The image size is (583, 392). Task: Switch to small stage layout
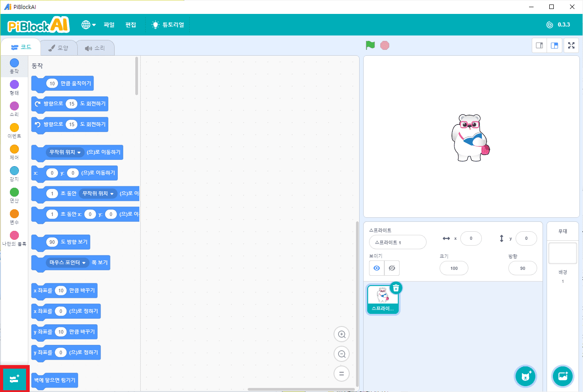coord(540,45)
